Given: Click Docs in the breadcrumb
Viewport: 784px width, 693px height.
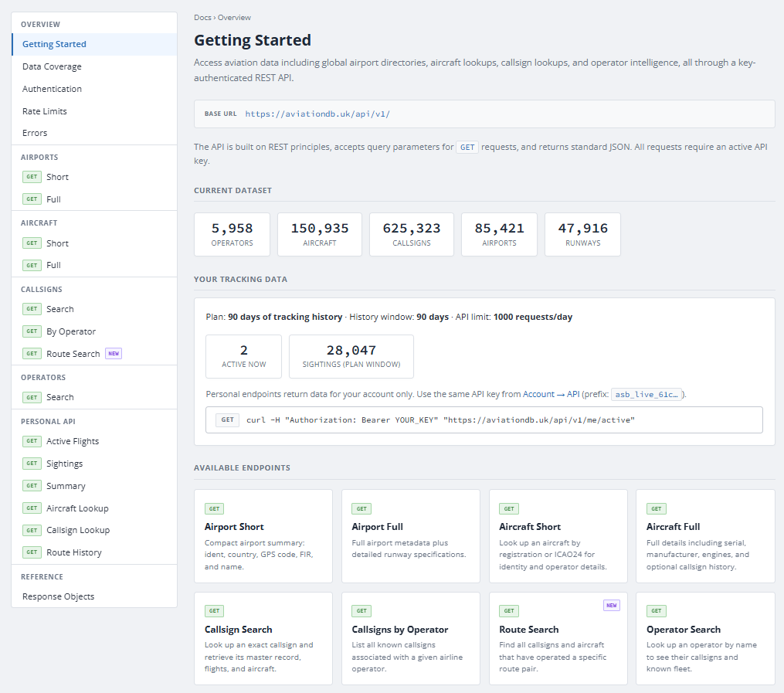Looking at the screenshot, I should (202, 18).
